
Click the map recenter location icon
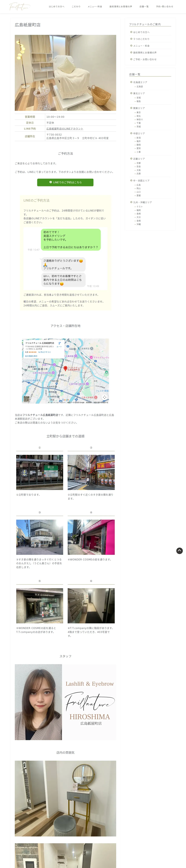point(105,397)
